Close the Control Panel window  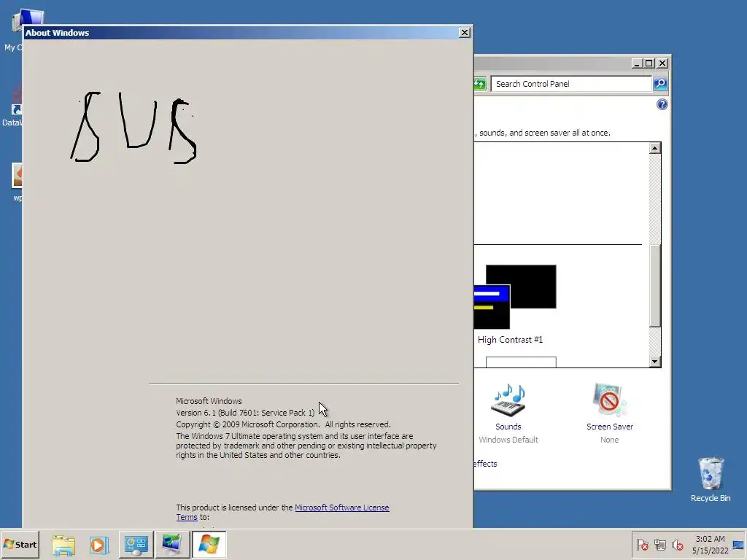[x=662, y=63]
